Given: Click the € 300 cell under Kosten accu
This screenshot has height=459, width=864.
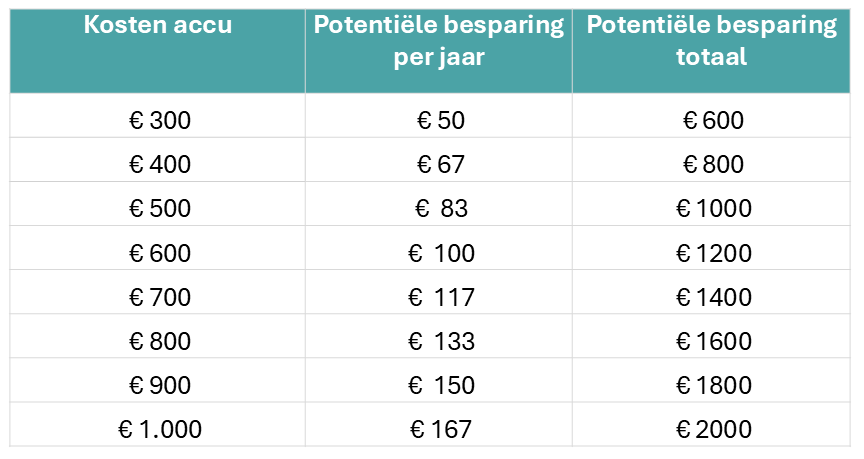Looking at the screenshot, I should tap(159, 121).
